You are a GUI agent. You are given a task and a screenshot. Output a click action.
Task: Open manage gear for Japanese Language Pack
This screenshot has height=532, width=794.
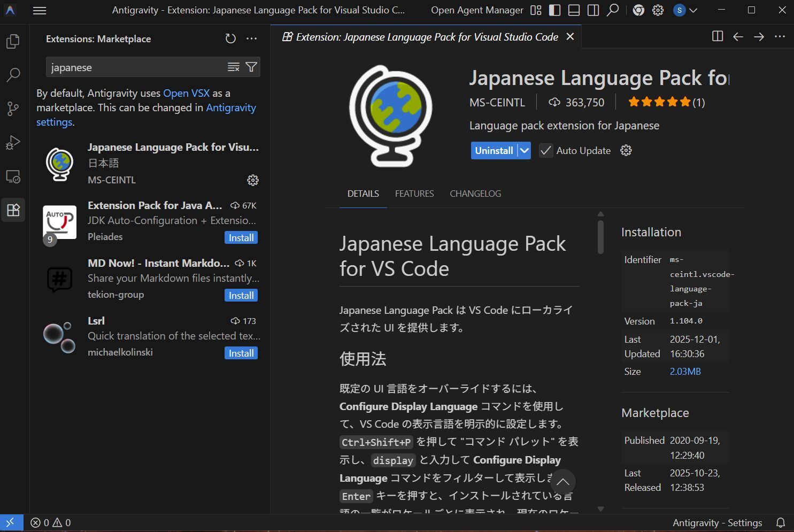253,180
